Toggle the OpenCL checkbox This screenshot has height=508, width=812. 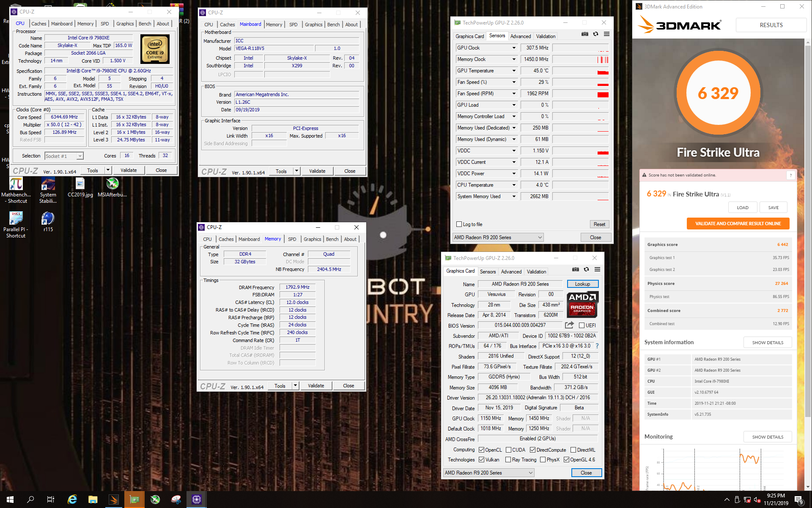481,450
